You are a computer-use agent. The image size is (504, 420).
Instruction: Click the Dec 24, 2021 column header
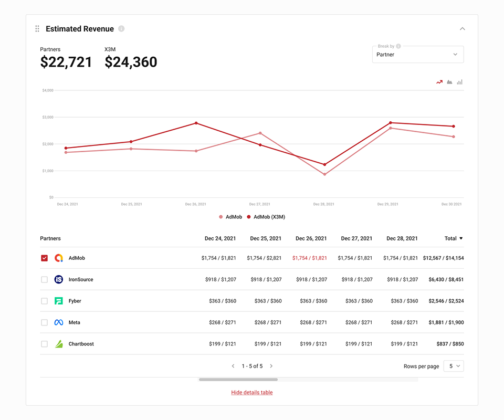click(x=220, y=238)
